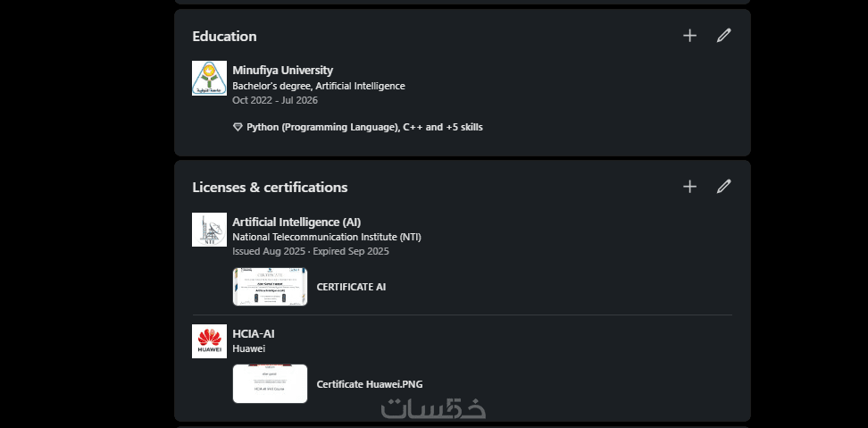Viewport: 868px width, 428px height.
Task: Add a new license or certification
Action: tap(689, 187)
